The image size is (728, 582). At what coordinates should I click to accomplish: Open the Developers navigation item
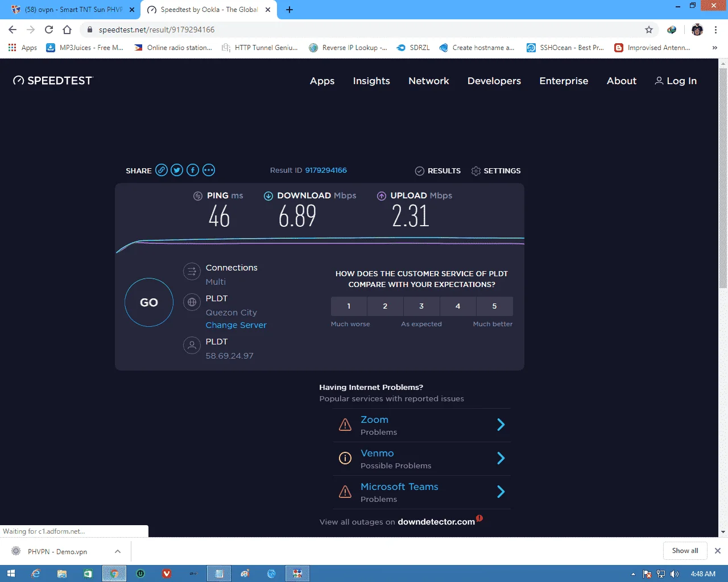click(x=494, y=81)
